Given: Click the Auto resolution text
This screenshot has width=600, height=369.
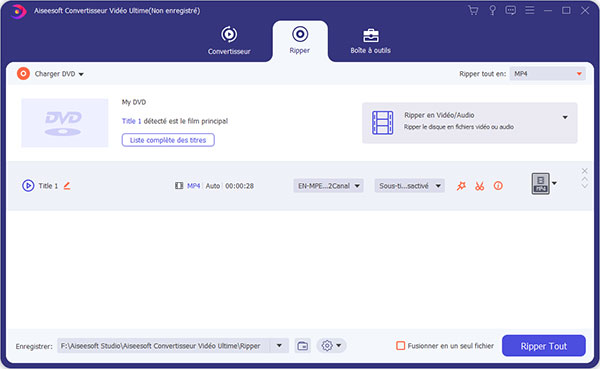Looking at the screenshot, I should [213, 186].
